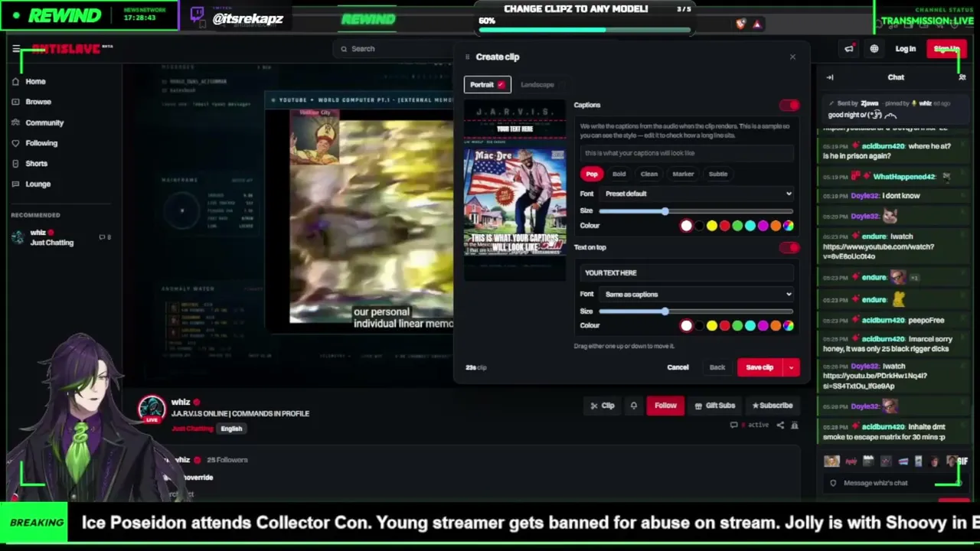Image resolution: width=980 pixels, height=551 pixels.
Task: Expand the Save clip options arrow
Action: point(791,367)
